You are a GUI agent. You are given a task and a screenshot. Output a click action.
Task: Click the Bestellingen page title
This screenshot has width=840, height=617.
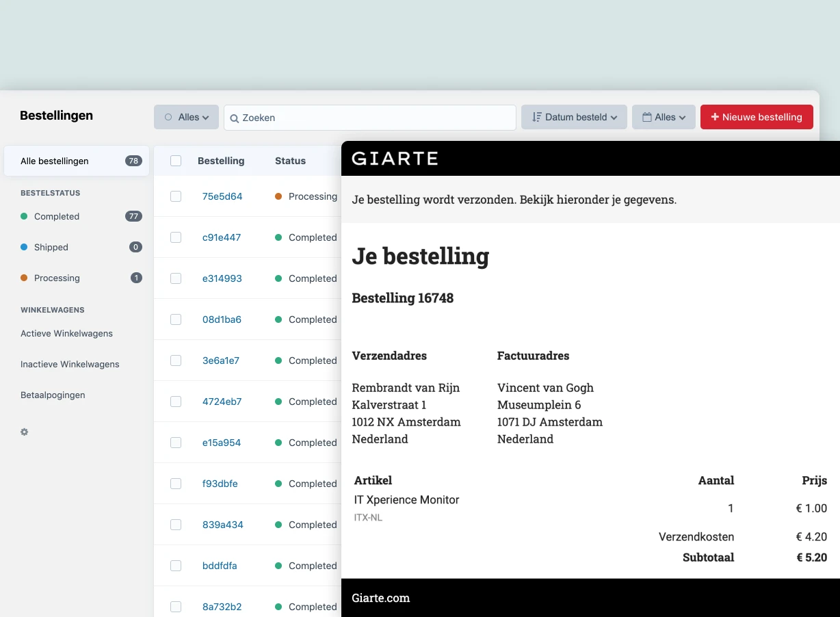56,116
